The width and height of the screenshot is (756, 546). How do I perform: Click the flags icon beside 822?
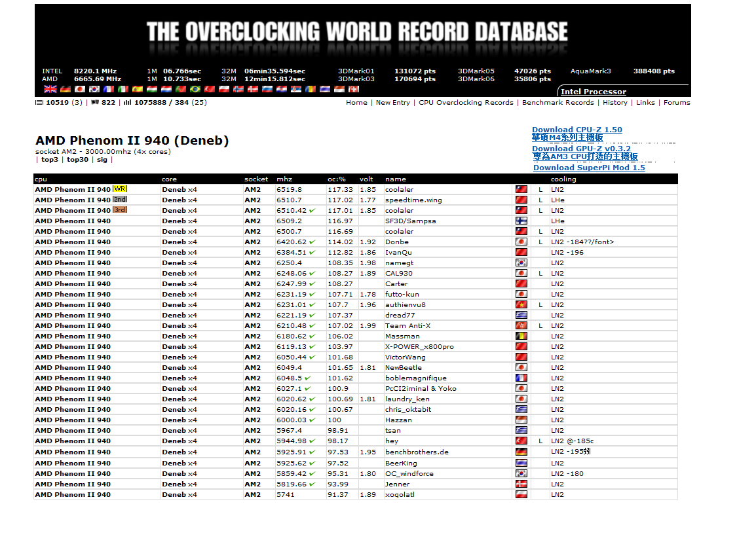point(95,102)
